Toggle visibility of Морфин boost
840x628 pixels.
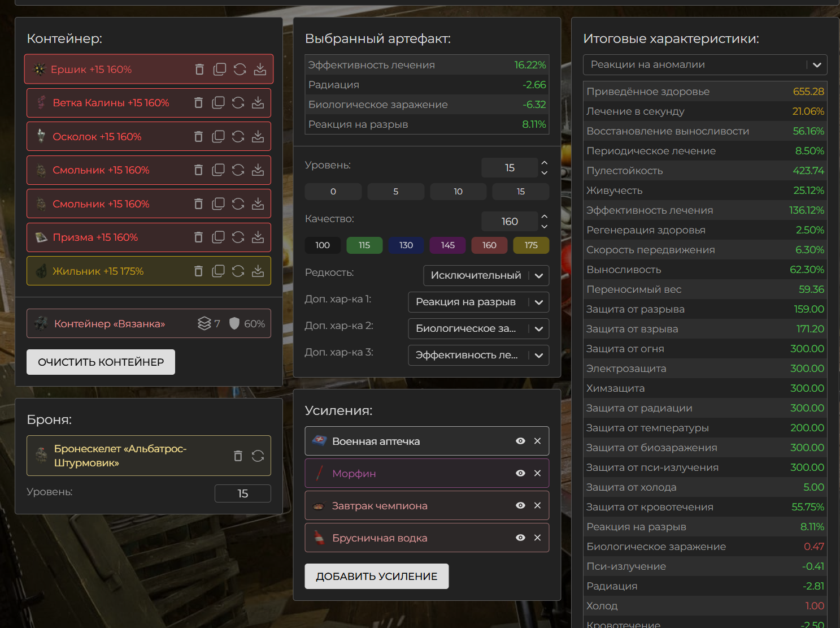point(520,473)
